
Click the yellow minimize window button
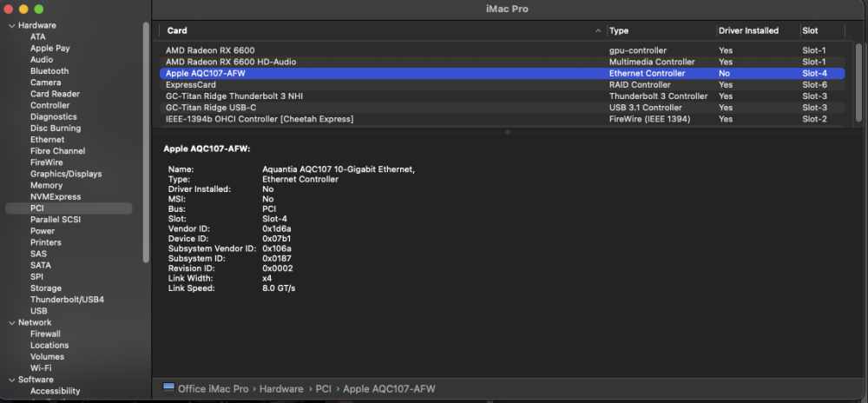[x=23, y=10]
